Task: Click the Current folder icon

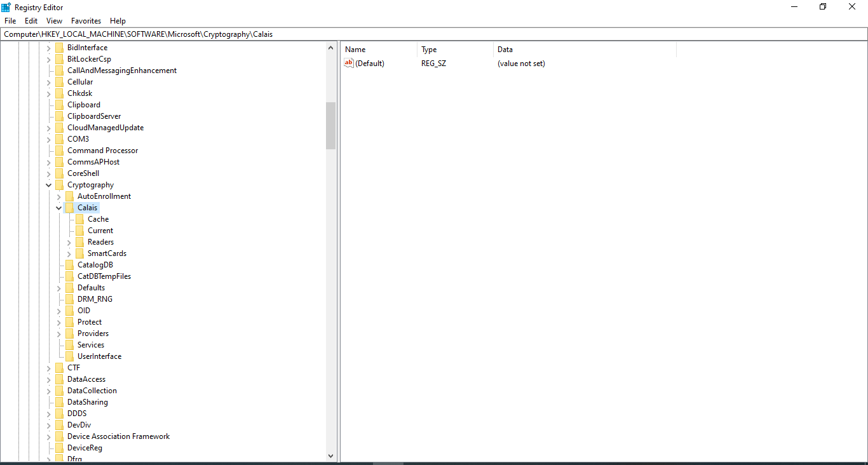Action: [80, 231]
